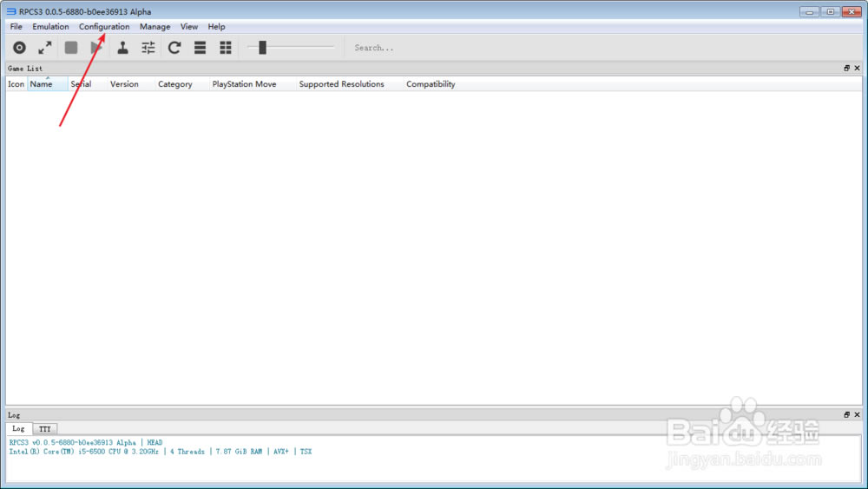Open the Manage menu
Screen dimensions: 868x489
pos(155,27)
